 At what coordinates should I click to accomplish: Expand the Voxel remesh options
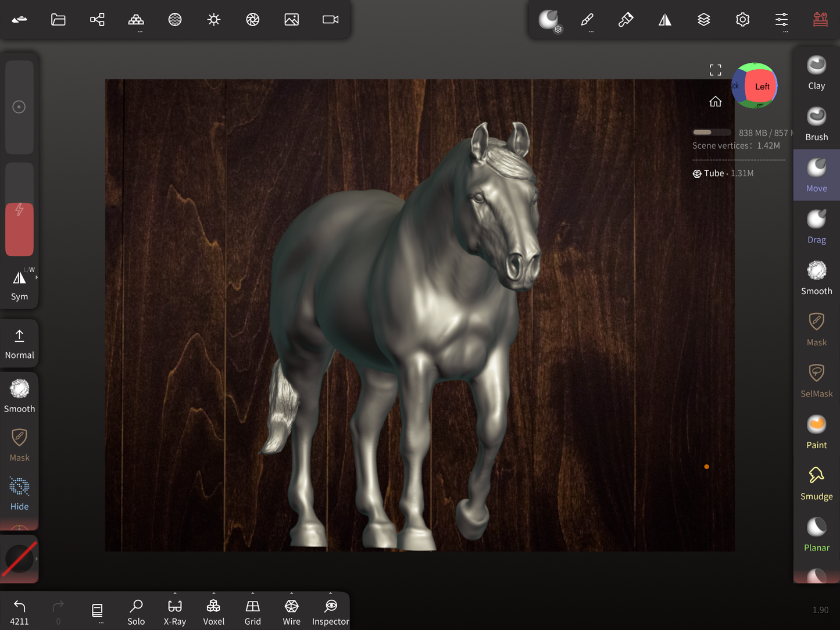tap(213, 594)
